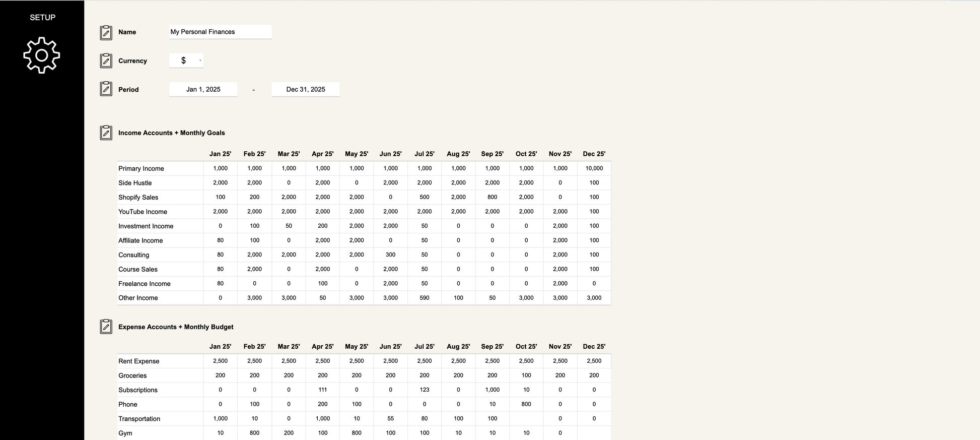This screenshot has height=440, width=980.
Task: Click Other Income Jul 25' cell showing 590
Action: pos(424,298)
